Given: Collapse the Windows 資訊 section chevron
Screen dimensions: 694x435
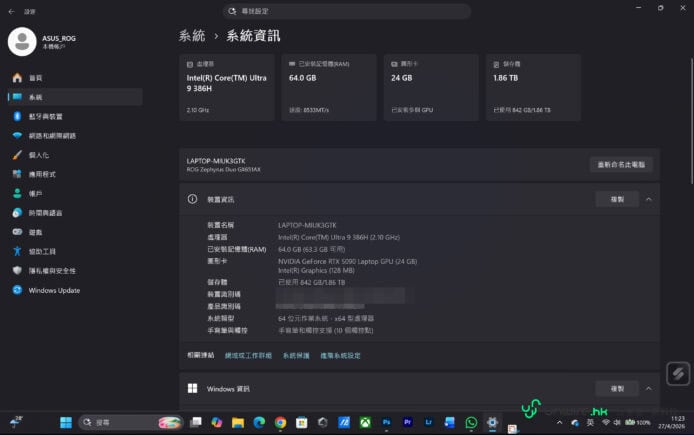Looking at the screenshot, I should [x=649, y=389].
